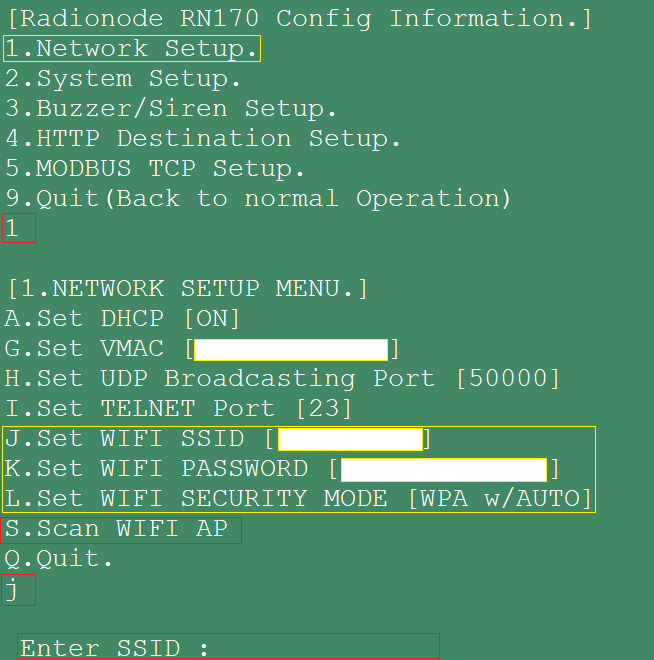This screenshot has height=660, width=654.
Task: Select 9.Quit (Back to normal Operation)
Action: coord(258,199)
